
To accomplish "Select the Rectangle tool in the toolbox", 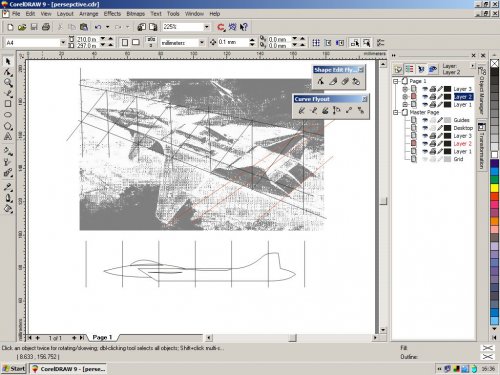I will point(8,104).
